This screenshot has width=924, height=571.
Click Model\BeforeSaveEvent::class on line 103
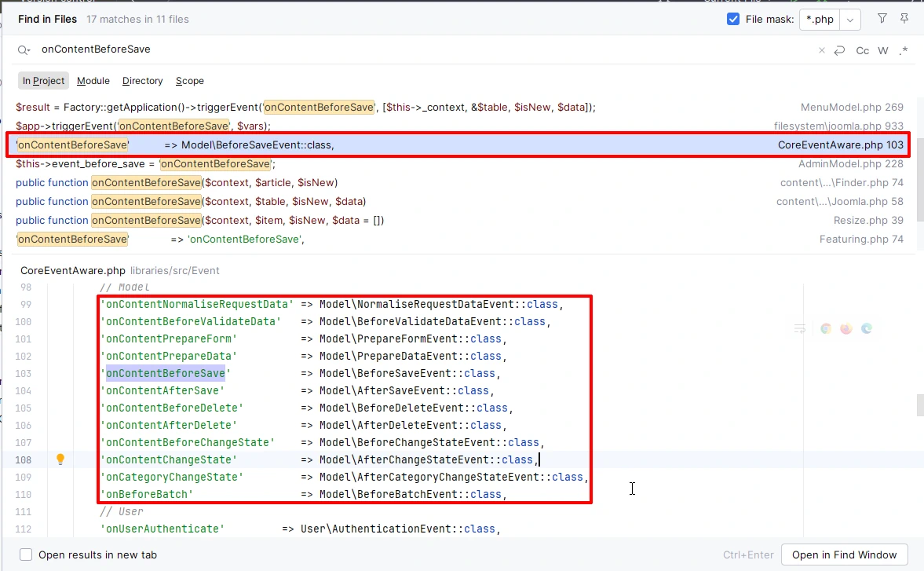(407, 373)
